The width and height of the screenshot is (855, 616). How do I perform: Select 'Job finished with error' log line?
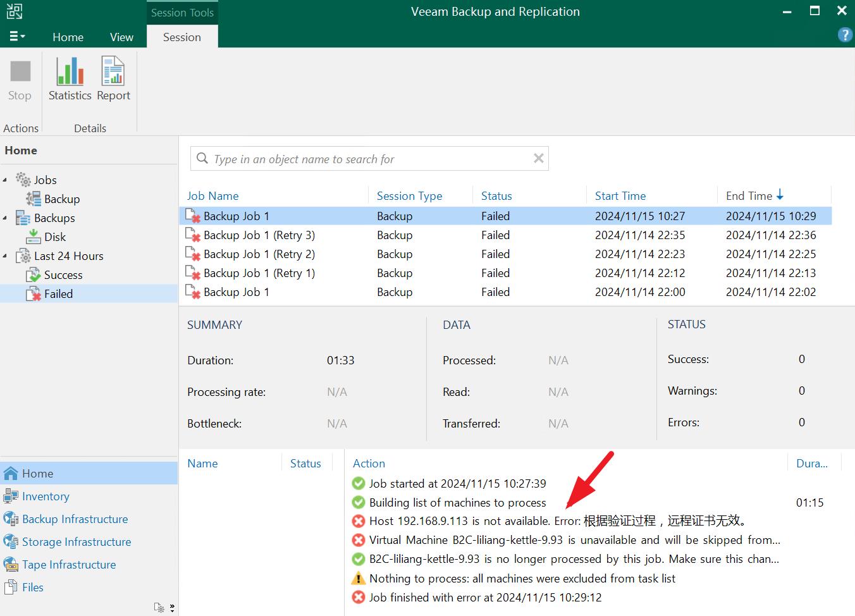pos(485,597)
